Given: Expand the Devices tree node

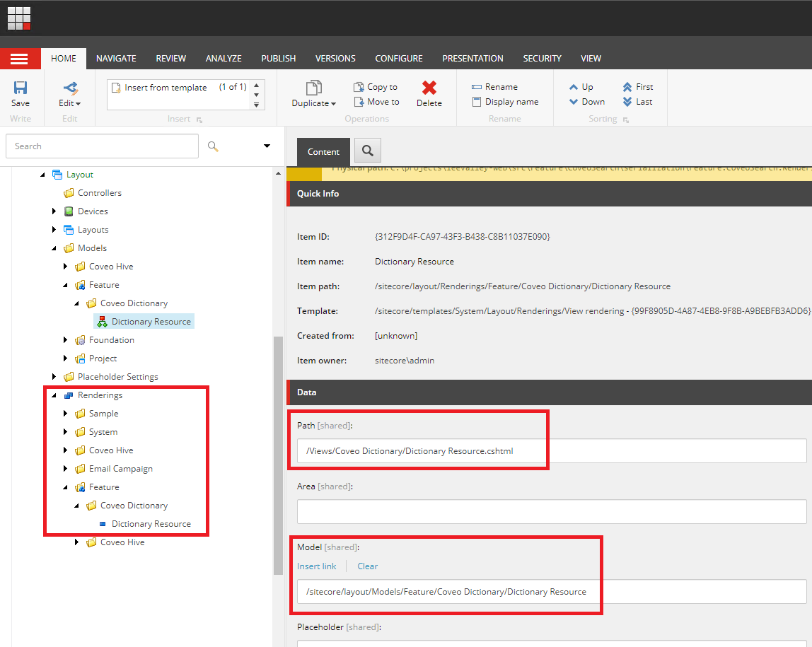Looking at the screenshot, I should pyautogui.click(x=54, y=211).
